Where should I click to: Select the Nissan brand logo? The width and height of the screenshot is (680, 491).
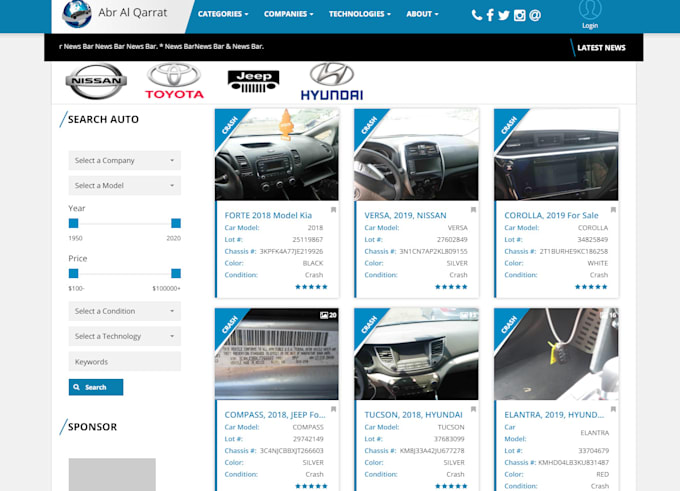coord(96,81)
